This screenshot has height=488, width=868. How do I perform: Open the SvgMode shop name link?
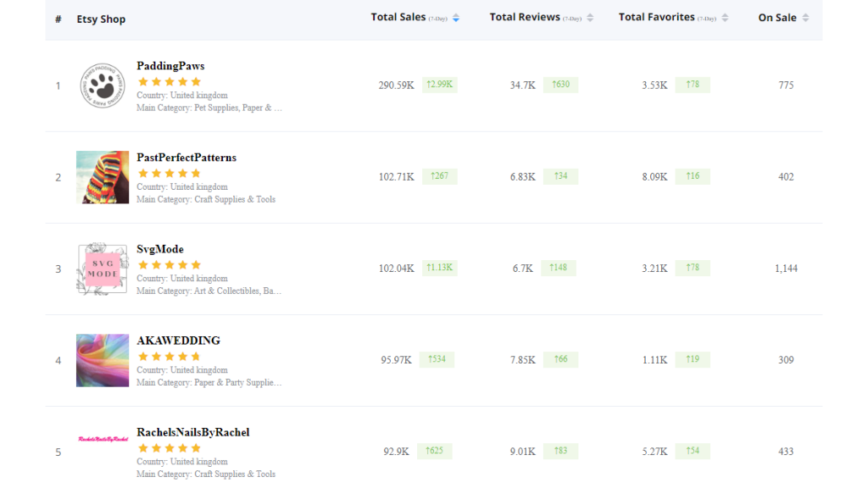coord(160,249)
